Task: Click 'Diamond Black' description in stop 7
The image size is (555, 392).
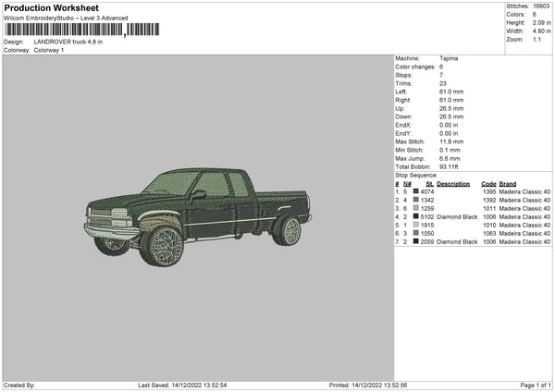Action: [x=457, y=241]
